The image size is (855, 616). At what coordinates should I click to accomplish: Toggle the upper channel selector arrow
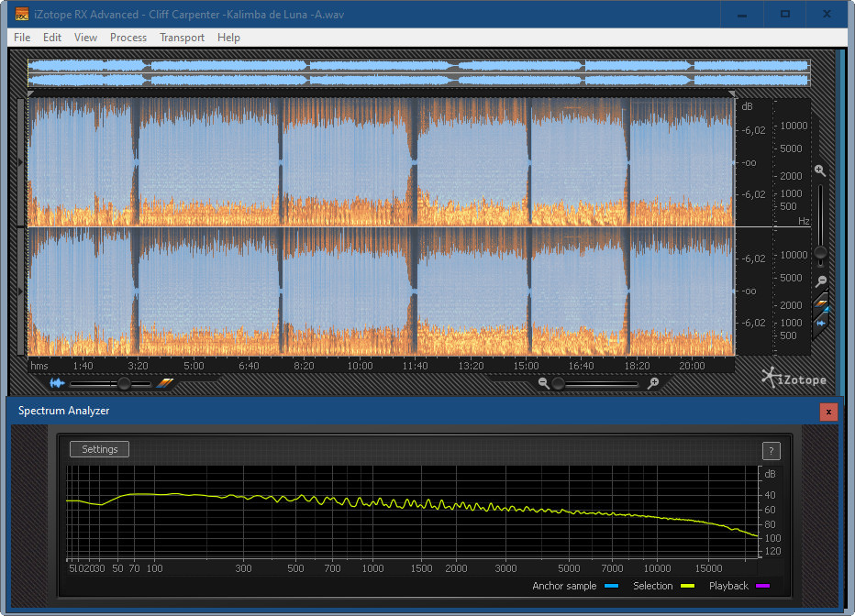22,162
